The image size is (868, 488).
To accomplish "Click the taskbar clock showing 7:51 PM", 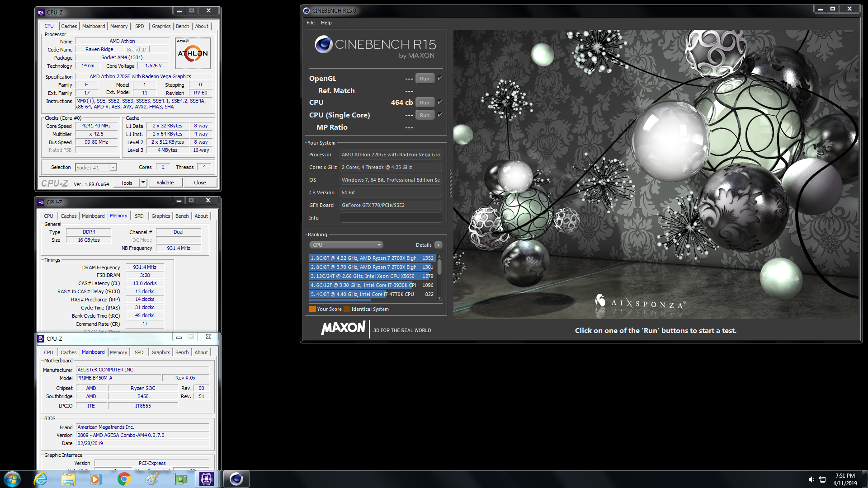I will pos(845,479).
